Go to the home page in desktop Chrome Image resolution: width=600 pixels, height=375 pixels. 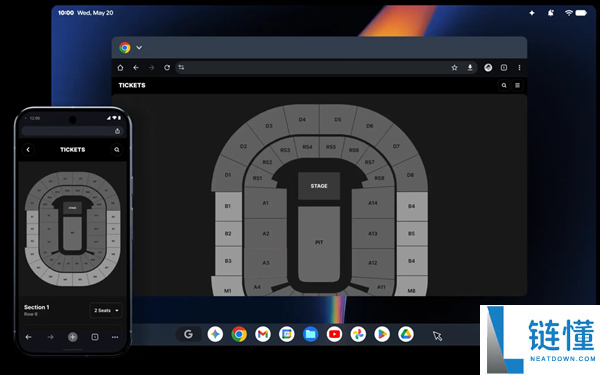120,68
